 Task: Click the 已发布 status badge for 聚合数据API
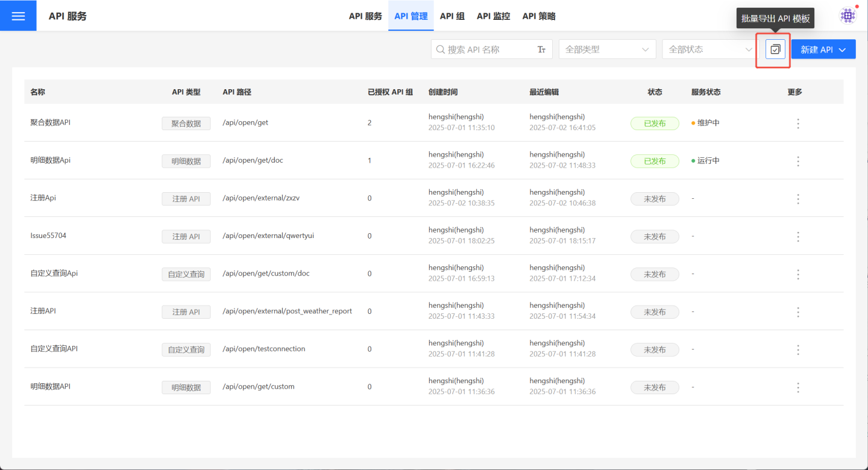pos(655,124)
